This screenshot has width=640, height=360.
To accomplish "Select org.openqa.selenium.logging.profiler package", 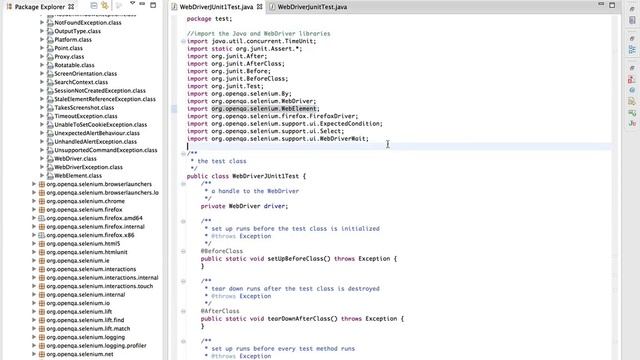I will point(96,346).
